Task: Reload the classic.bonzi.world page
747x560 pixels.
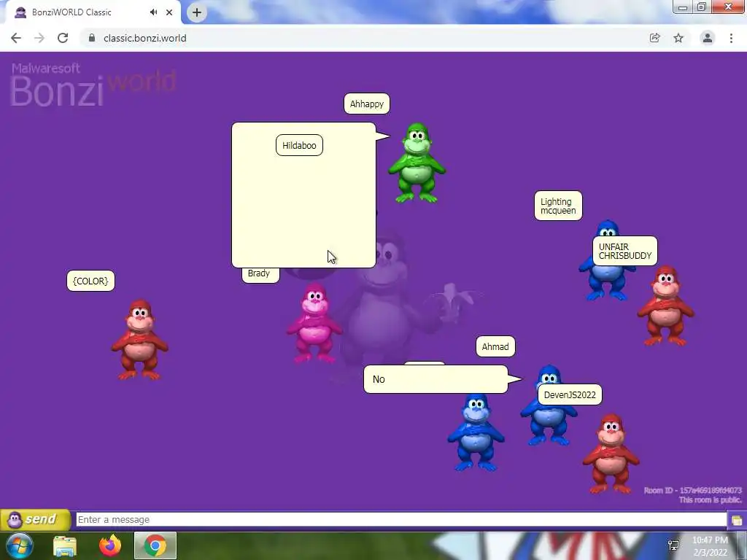Action: click(63, 38)
